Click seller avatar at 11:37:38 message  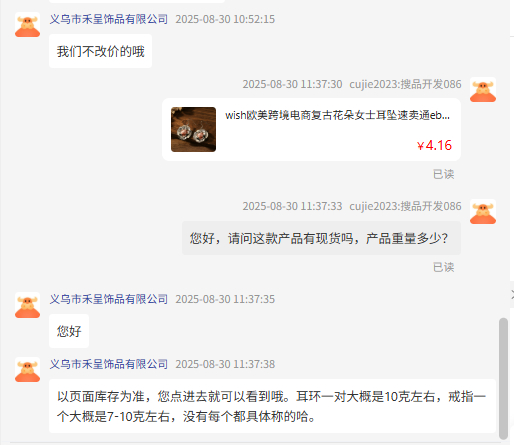[x=27, y=370]
